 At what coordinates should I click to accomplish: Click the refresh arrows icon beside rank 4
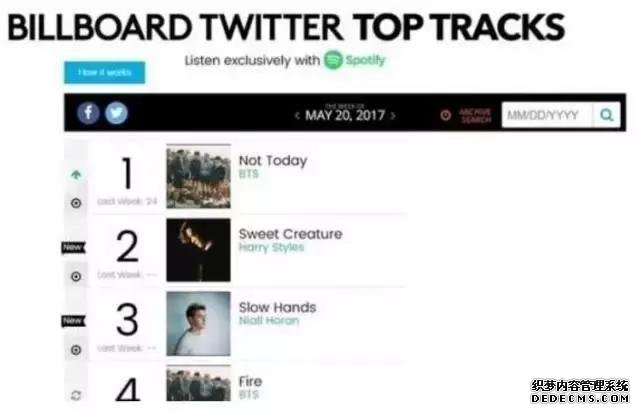click(x=76, y=395)
